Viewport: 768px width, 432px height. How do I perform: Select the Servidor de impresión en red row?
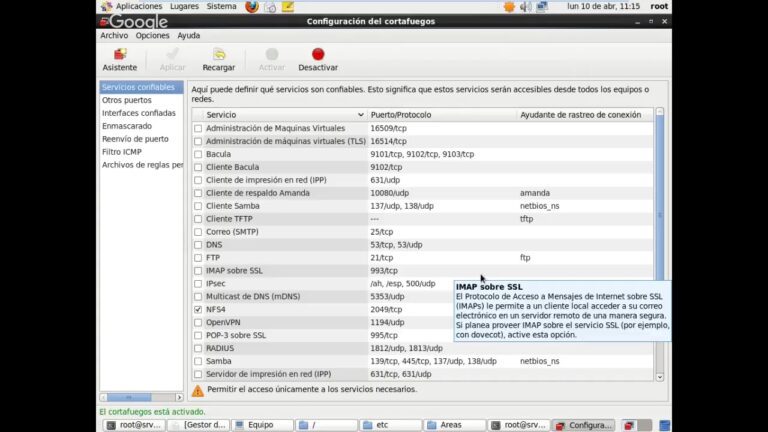coord(422,374)
